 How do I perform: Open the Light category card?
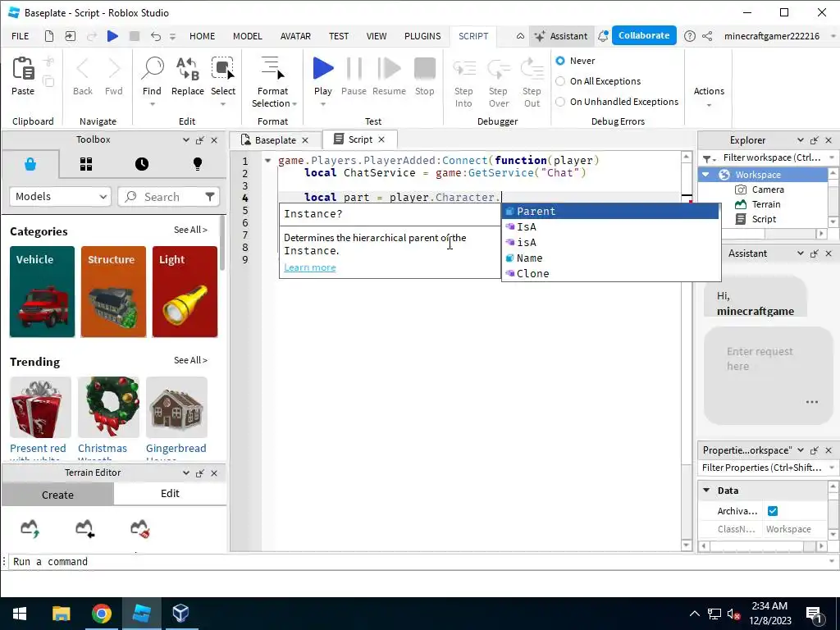(185, 292)
